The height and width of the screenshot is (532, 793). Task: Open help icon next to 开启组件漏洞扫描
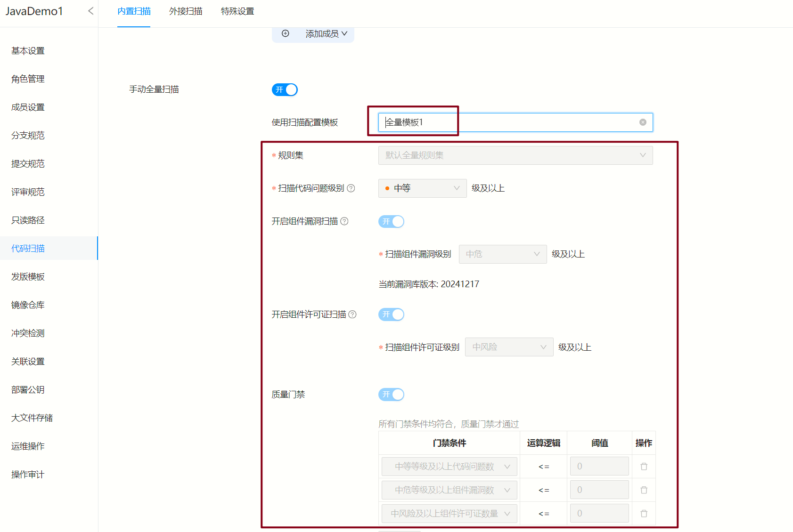point(344,221)
